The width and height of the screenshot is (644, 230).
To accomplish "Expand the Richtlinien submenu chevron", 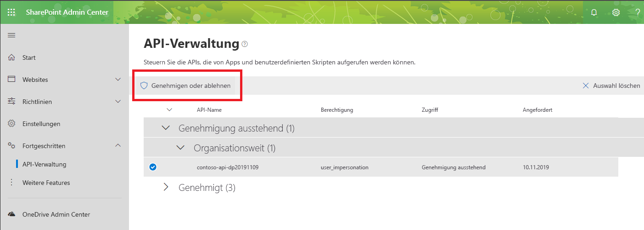I will click(x=118, y=101).
